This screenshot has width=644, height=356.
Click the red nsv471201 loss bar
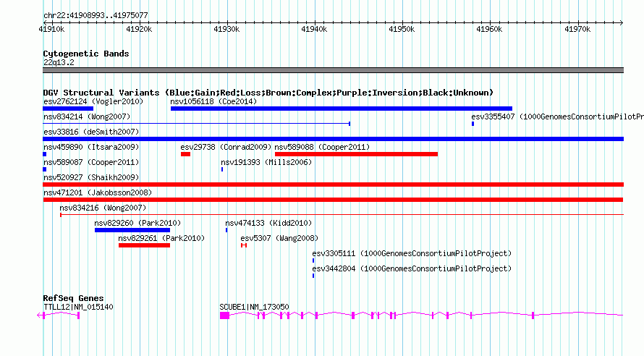coord(333,200)
